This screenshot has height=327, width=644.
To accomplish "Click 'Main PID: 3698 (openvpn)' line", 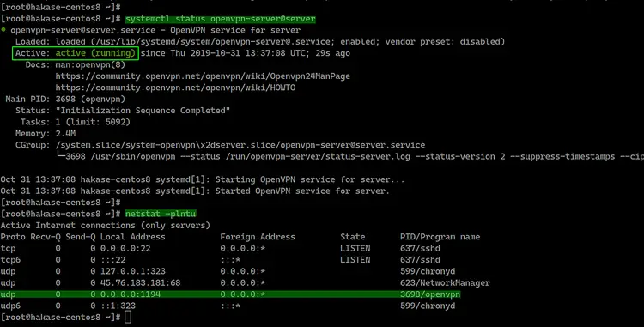I will tap(65, 100).
